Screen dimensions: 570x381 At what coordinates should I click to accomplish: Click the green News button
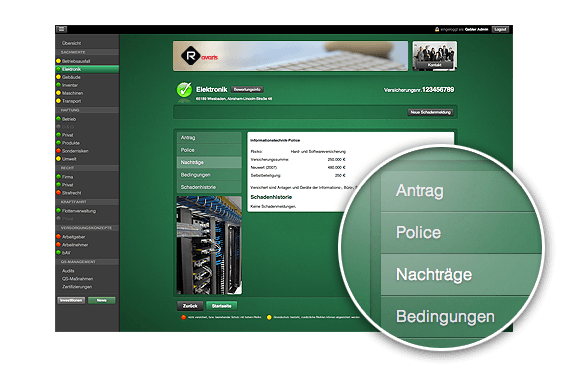(x=101, y=300)
